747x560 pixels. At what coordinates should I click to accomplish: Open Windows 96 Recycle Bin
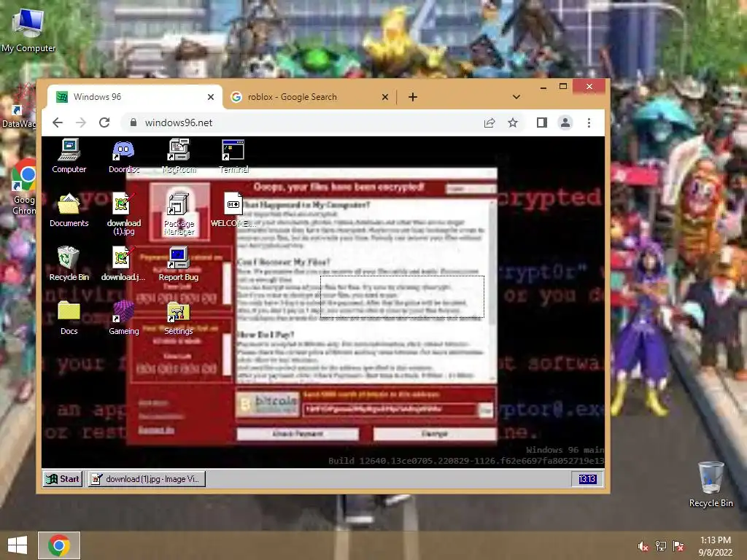click(x=69, y=264)
